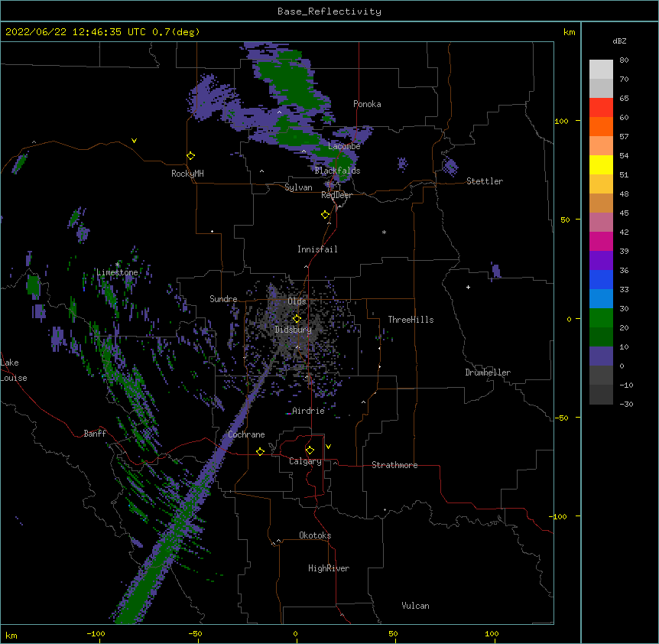659x644 pixels.
Task: Click the yellow V marker in the northwest
Action: [x=134, y=141]
